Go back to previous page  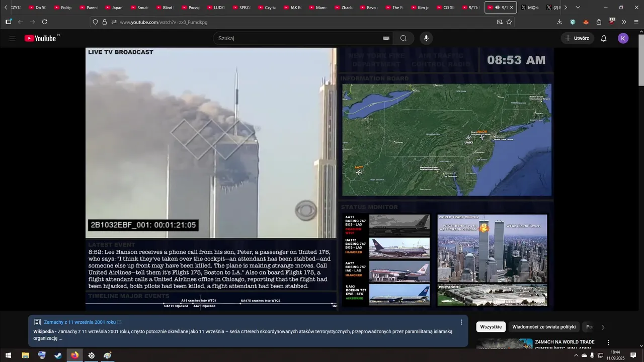coord(21,22)
